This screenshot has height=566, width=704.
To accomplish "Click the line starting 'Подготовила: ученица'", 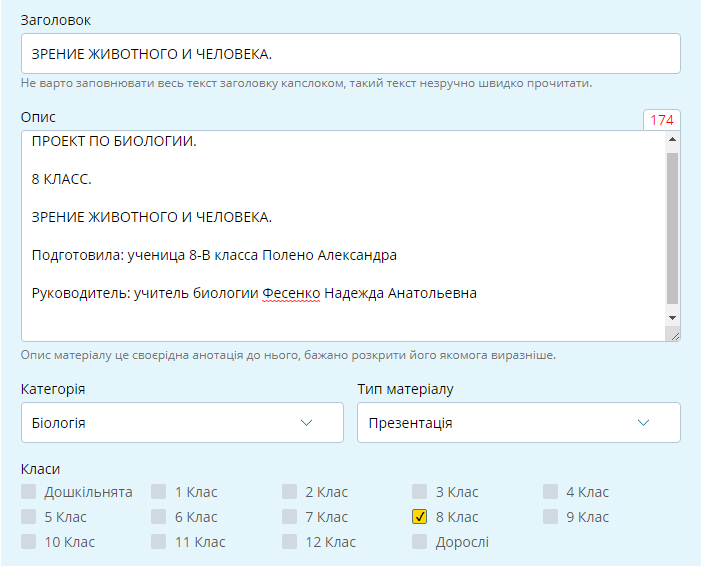I will [x=214, y=255].
